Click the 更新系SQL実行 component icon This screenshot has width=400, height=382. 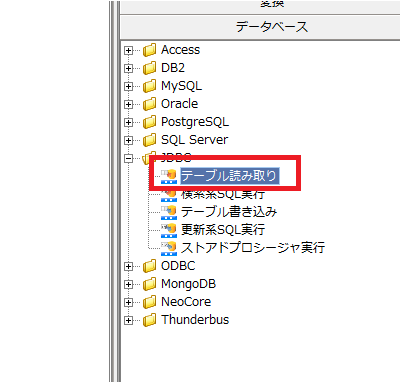(x=169, y=230)
